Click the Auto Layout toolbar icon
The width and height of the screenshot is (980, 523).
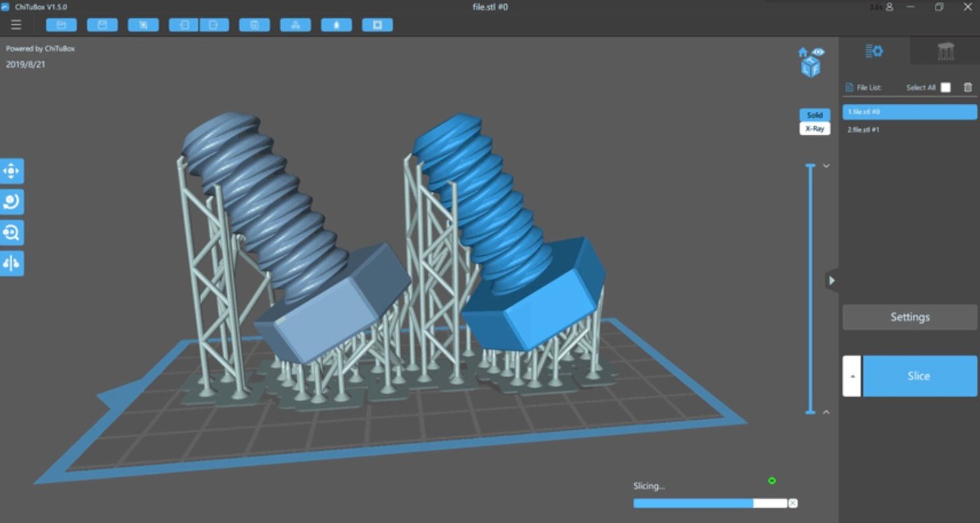tap(295, 25)
